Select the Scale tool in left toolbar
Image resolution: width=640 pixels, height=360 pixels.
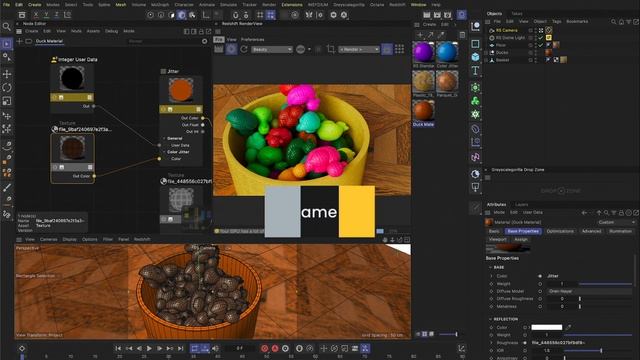(7, 101)
